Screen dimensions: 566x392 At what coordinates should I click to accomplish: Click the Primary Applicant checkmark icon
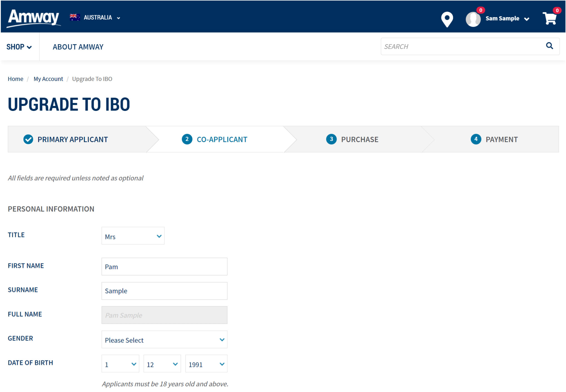click(28, 139)
